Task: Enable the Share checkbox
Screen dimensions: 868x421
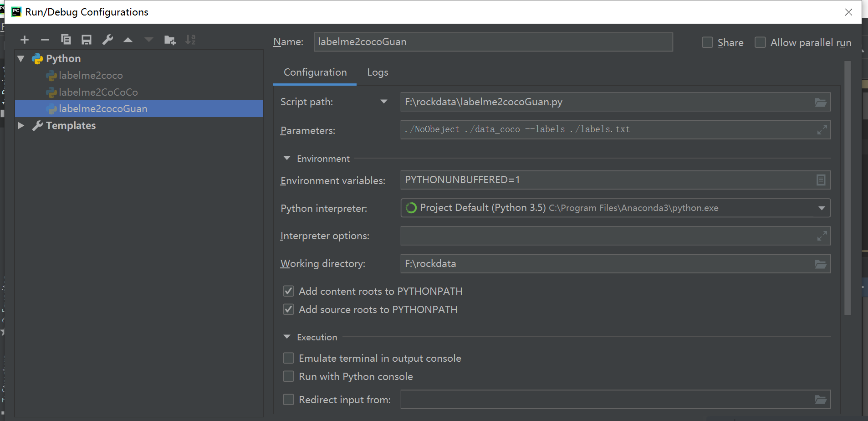Action: pos(707,42)
